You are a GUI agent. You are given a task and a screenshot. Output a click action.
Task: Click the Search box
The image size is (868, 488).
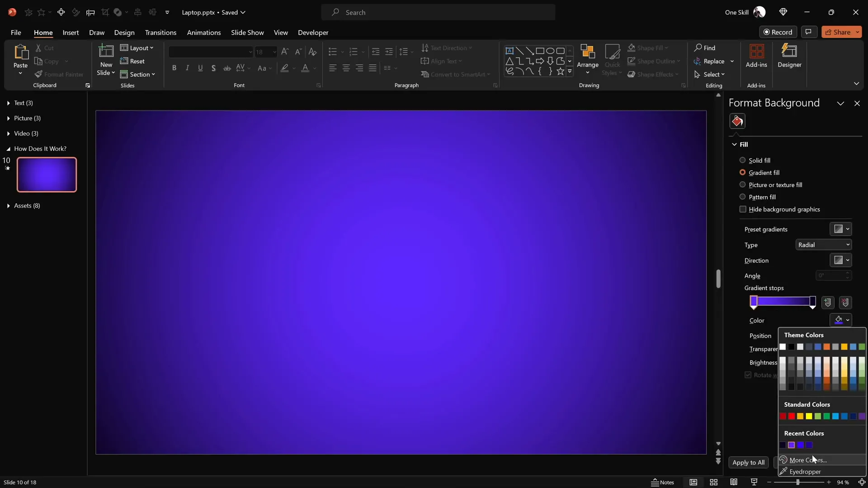point(438,12)
